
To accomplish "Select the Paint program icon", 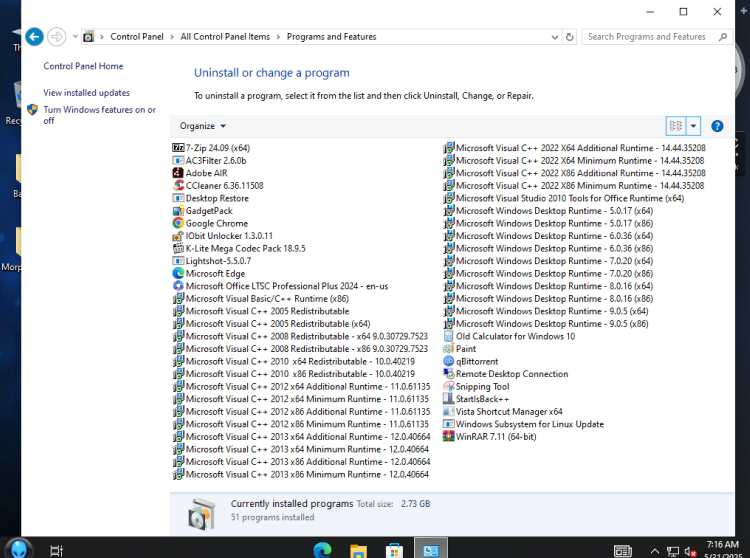I will pos(448,349).
